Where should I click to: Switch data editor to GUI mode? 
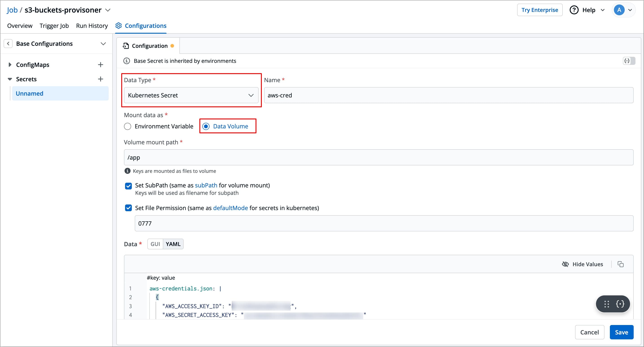pos(155,244)
